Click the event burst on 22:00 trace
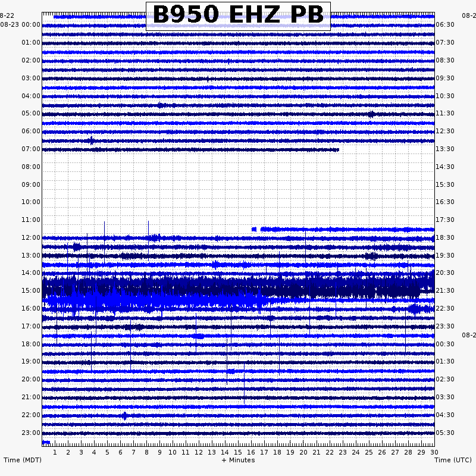Image resolution: width=476 pixels, height=476 pixels. (x=124, y=415)
